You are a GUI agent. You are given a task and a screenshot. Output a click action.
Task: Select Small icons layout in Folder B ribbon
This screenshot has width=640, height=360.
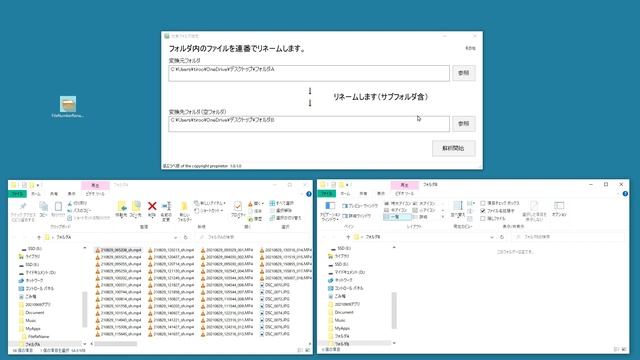pos(424,210)
